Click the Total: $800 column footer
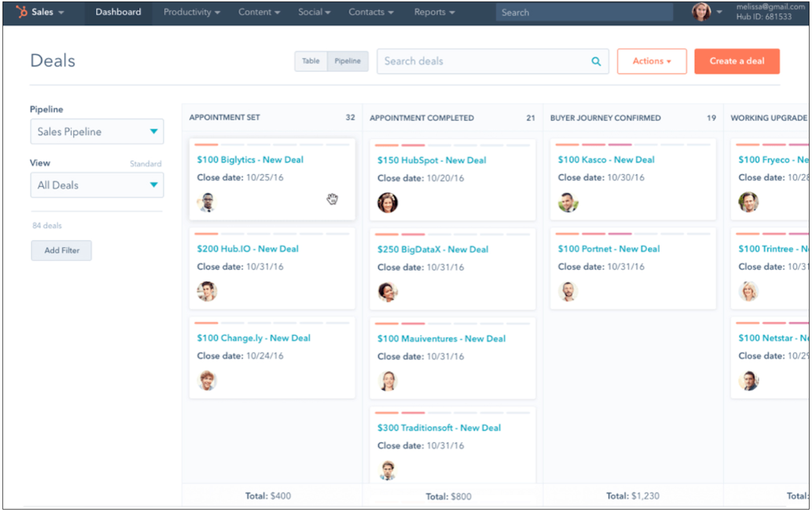Screen dimensions: 812x511 tap(448, 496)
